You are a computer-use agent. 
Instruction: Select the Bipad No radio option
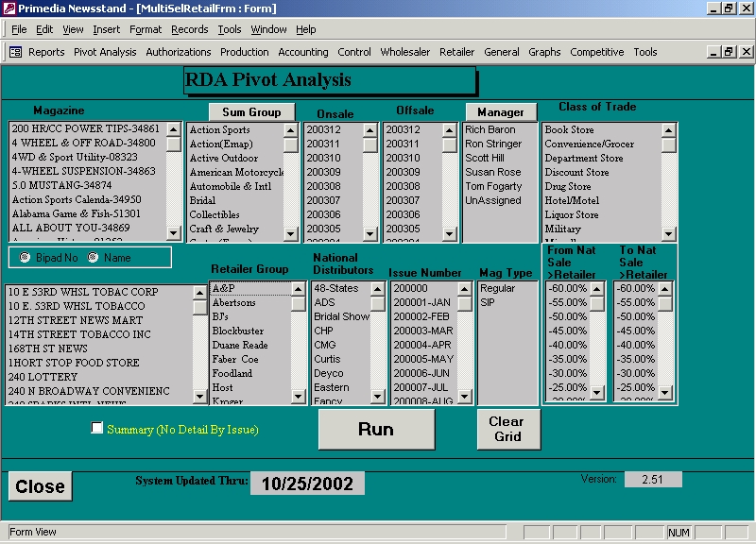25,257
